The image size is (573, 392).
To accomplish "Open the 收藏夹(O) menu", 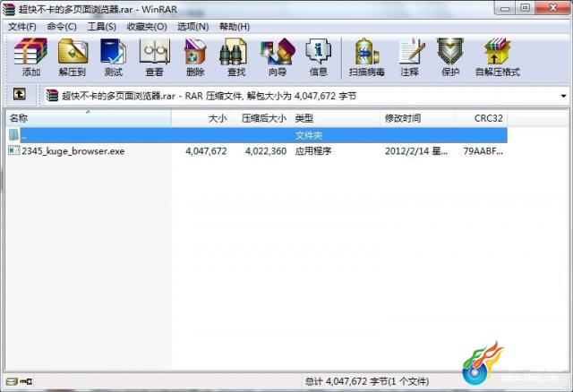I will [147, 27].
